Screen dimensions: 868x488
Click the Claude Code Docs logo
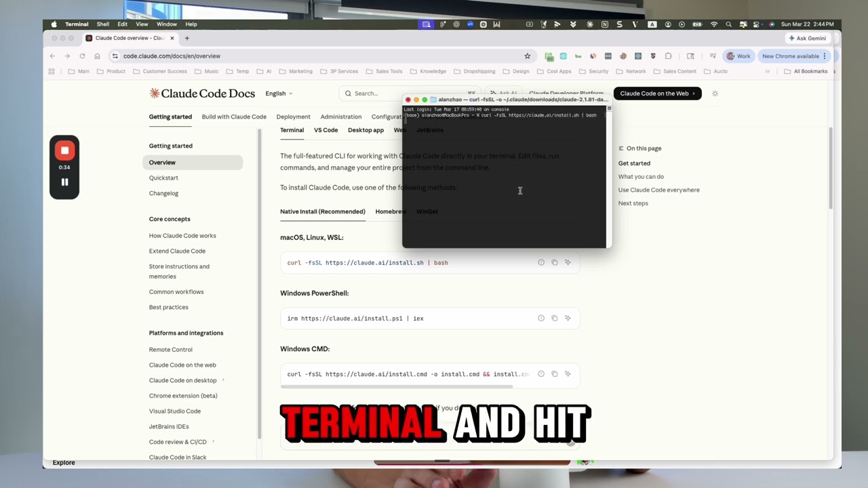tap(202, 94)
